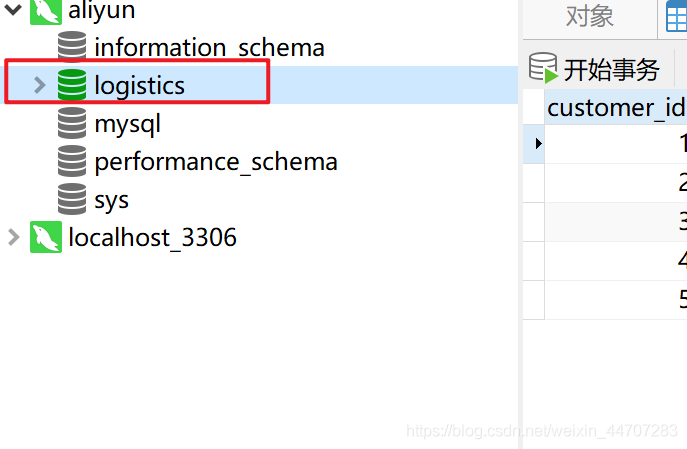
Task: Click the aliyun connection icon
Action: coord(46,12)
